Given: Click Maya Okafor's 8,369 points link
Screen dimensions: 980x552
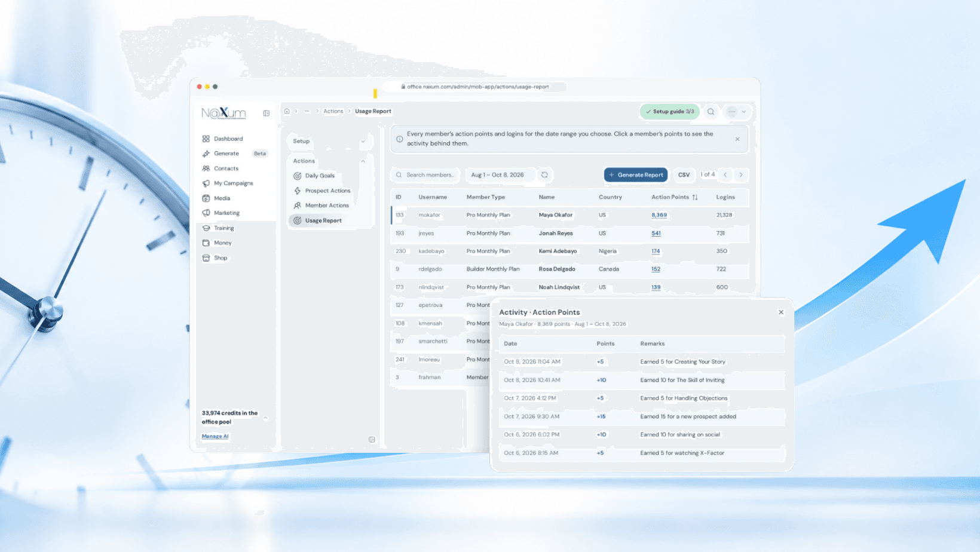Looking at the screenshot, I should (659, 215).
